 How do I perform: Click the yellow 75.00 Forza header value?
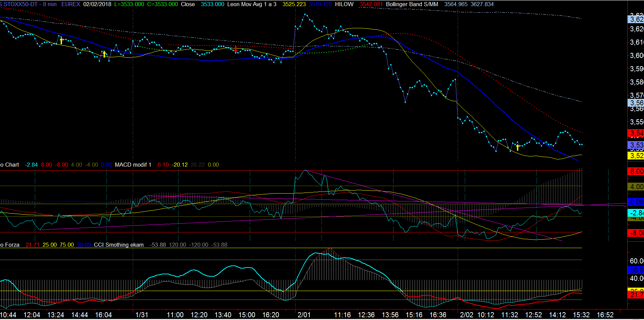pos(67,245)
